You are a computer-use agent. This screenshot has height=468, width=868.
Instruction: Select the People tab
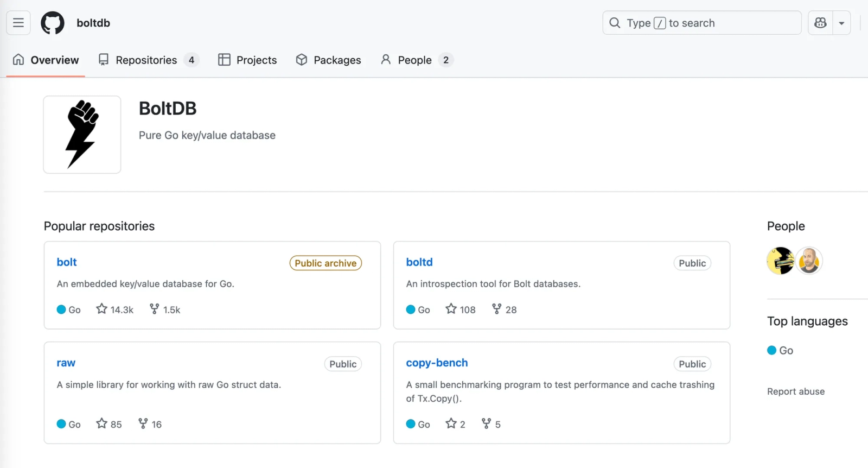(x=417, y=60)
